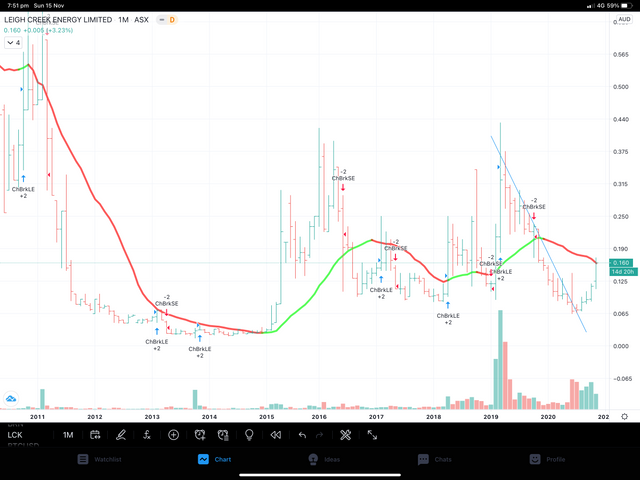The image size is (640, 480).
Task: Open the Watchlist tab
Action: click(100, 459)
